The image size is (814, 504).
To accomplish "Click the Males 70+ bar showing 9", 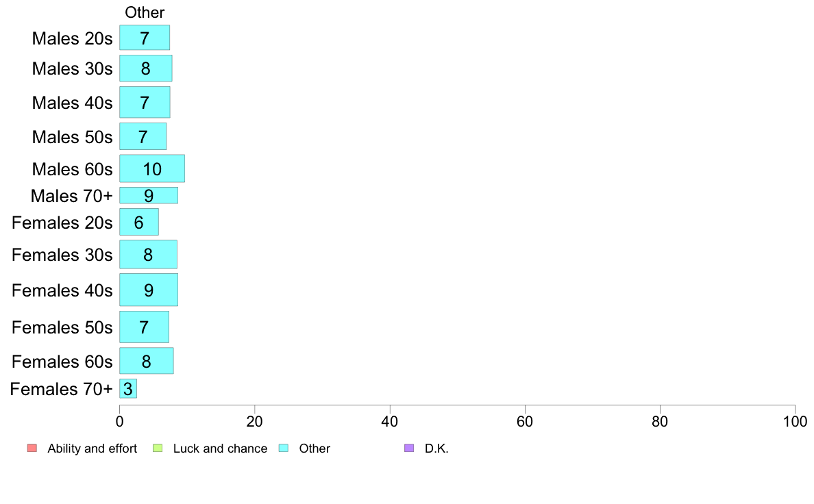I will click(149, 195).
